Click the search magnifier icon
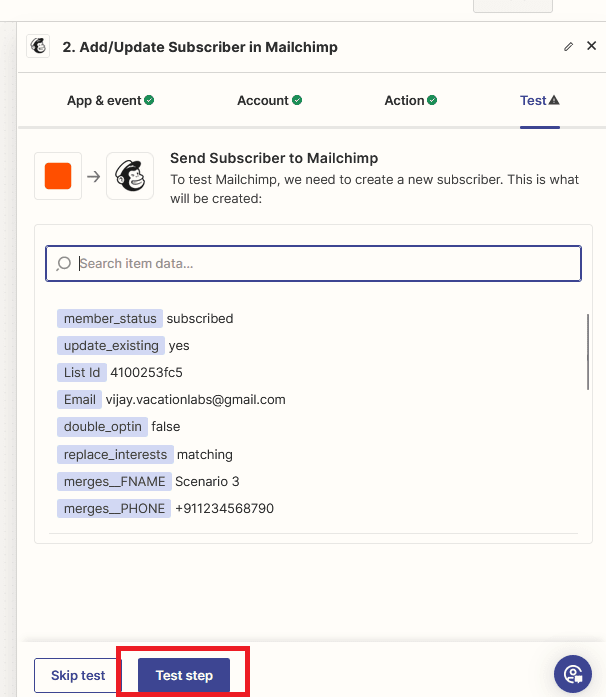 pyautogui.click(x=64, y=264)
